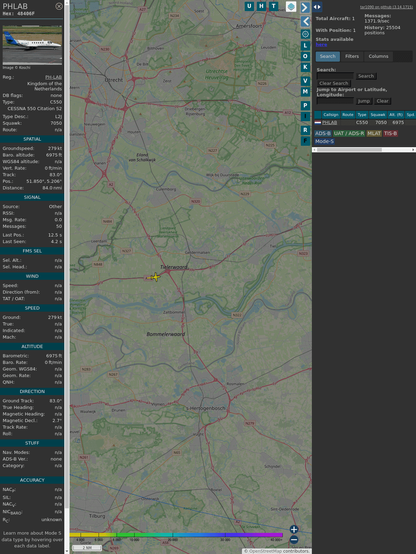
Task: Click the Search button beside search field
Action: (x=366, y=76)
